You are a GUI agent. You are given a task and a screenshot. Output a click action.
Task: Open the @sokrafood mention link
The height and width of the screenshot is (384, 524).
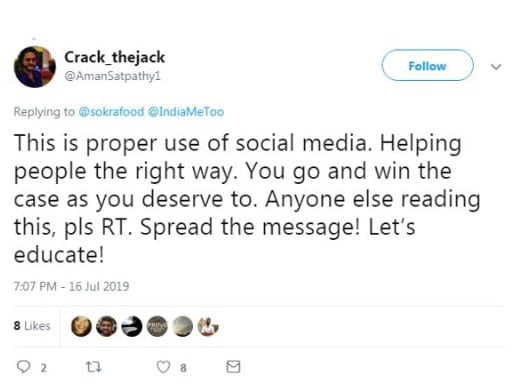[111, 112]
